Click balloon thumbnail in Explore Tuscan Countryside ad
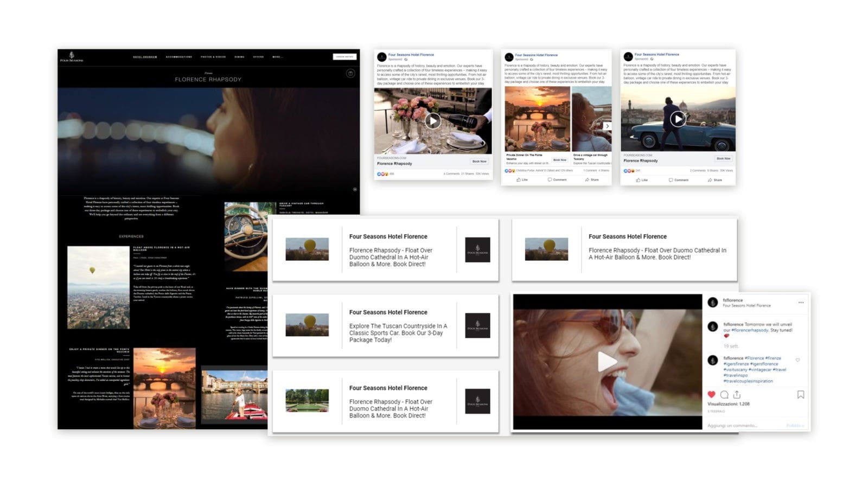The width and height of the screenshot is (868, 488). click(x=307, y=325)
